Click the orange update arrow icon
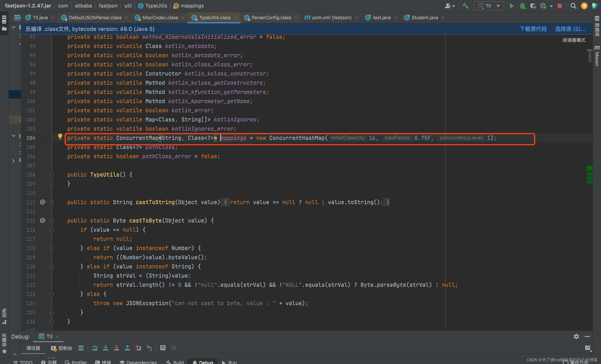This screenshot has height=364, width=601. [x=584, y=6]
